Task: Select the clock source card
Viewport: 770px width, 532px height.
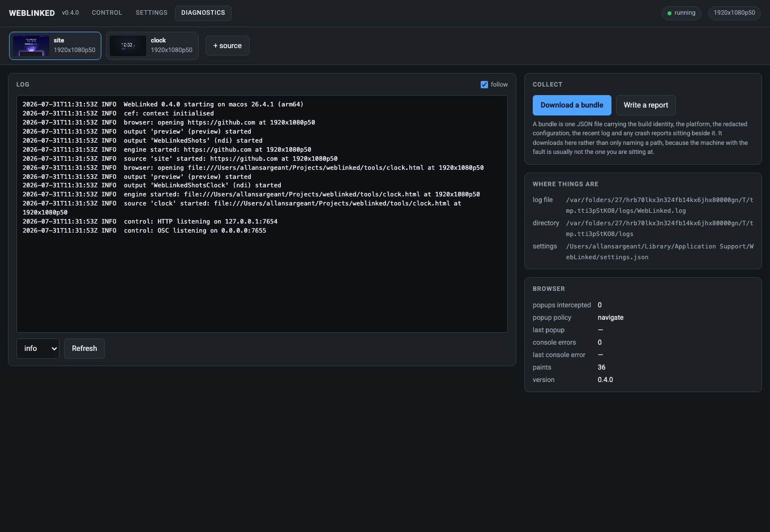Action: coord(152,46)
